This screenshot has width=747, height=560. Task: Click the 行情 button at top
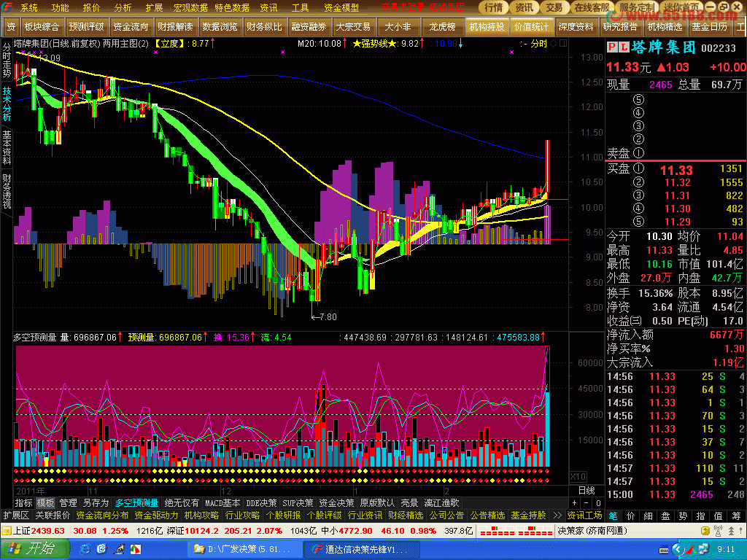(x=493, y=7)
